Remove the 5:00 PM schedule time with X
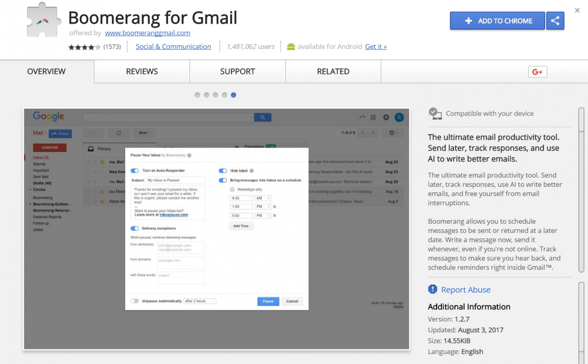This screenshot has width=588, height=364. tap(275, 216)
